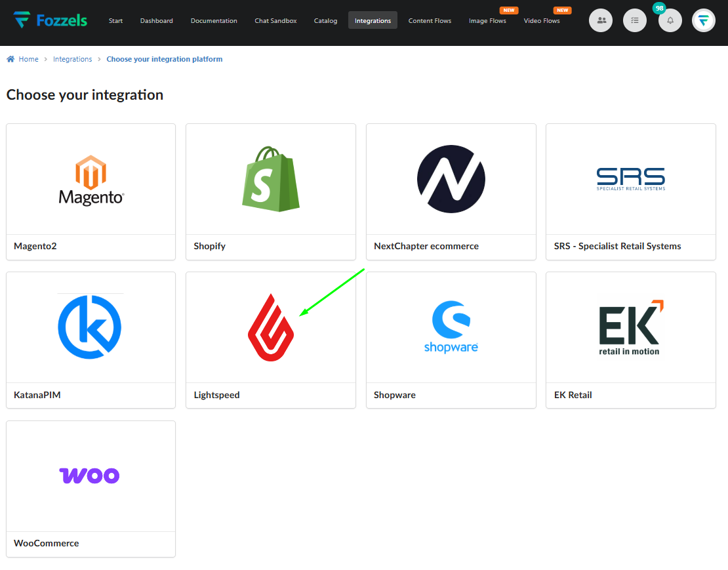The width and height of the screenshot is (728, 570).
Task: Click Choose your integration platform breadcrumb
Action: coord(165,59)
